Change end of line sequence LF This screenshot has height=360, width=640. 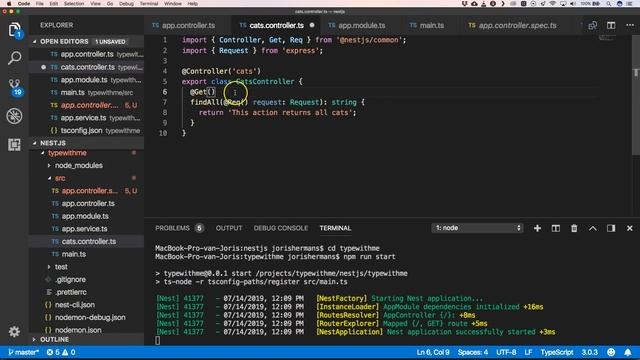528,352
